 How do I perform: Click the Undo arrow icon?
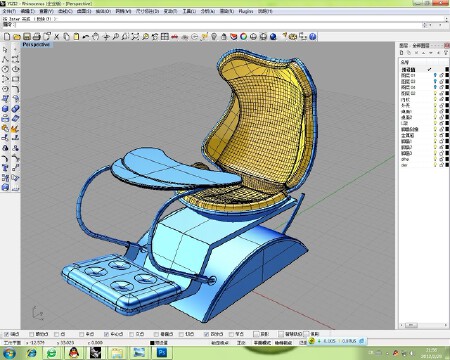tap(86, 37)
